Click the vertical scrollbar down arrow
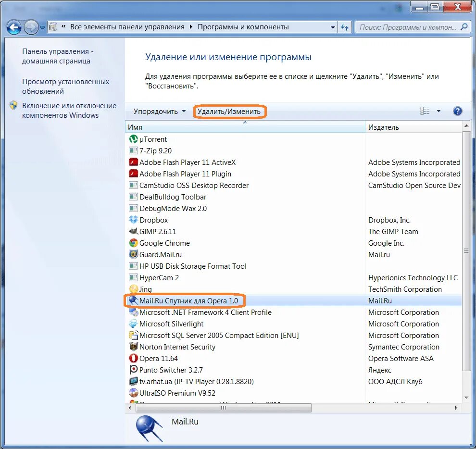The image size is (476, 449). 466,398
